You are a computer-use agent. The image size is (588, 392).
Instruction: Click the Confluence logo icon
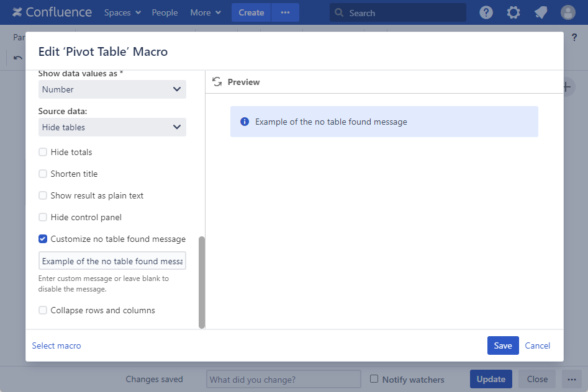(x=17, y=12)
